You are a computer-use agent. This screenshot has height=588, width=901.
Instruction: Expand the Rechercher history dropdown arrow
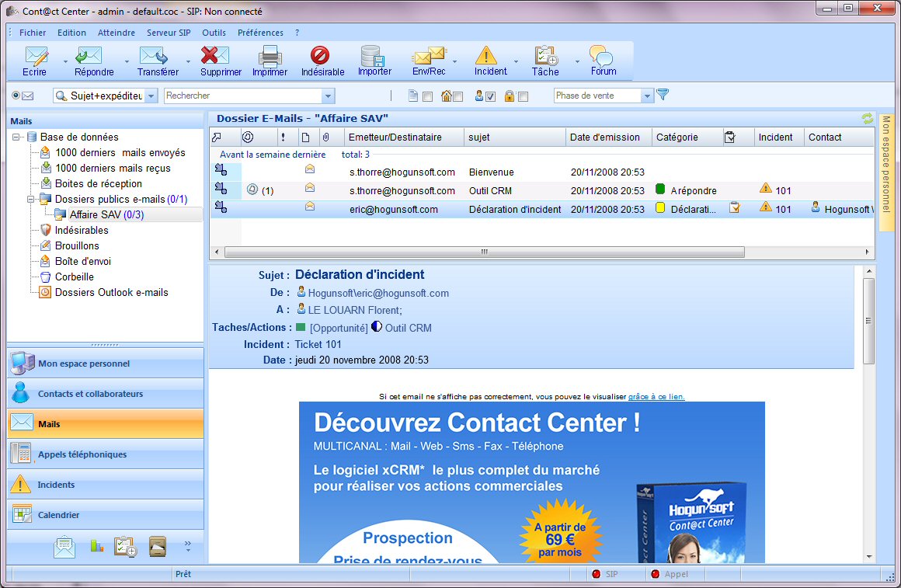pyautogui.click(x=328, y=96)
